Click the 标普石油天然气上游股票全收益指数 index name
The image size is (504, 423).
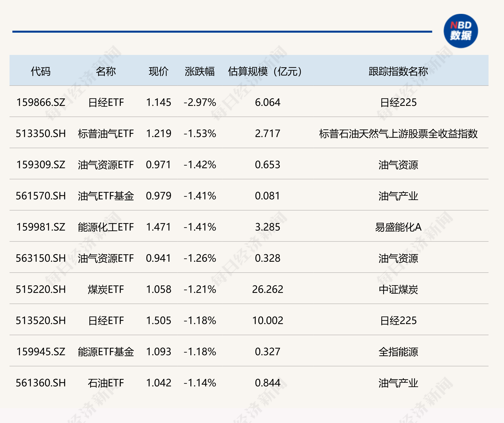(x=398, y=134)
